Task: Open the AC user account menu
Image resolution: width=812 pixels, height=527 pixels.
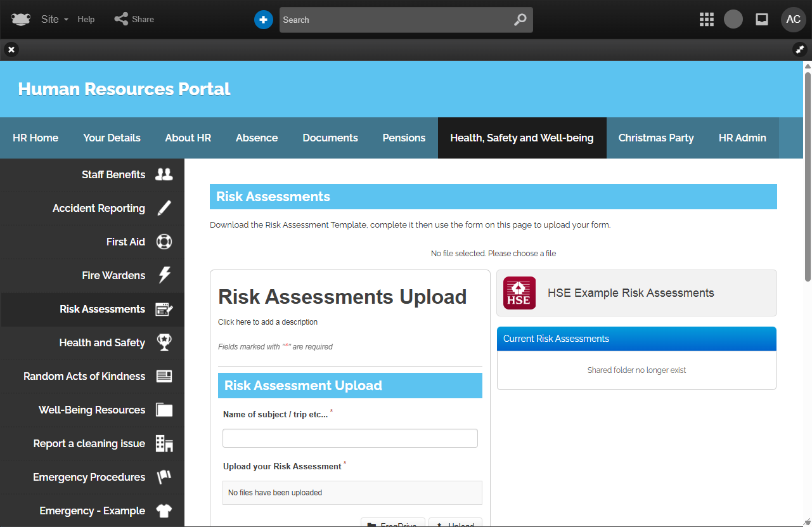Action: tap(793, 20)
